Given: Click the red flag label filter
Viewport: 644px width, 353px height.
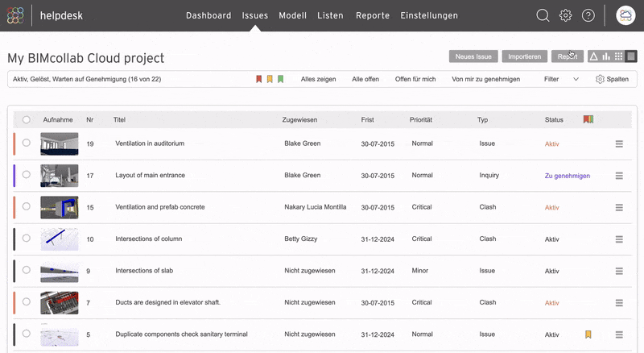Looking at the screenshot, I should click(x=258, y=79).
